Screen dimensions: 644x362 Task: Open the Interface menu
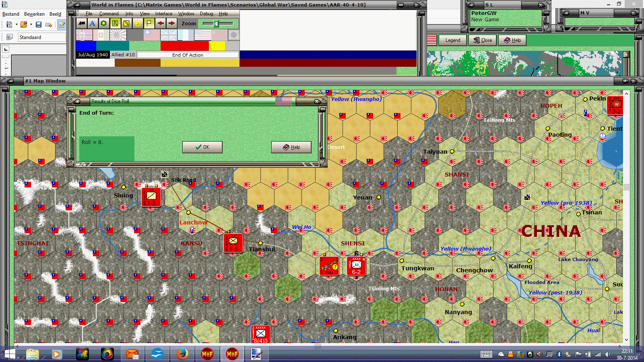(163, 13)
